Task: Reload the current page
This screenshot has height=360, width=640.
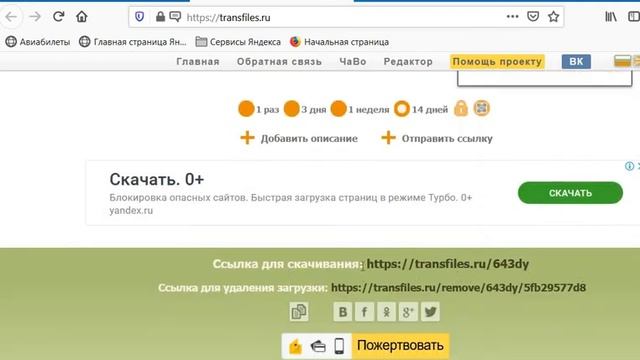Action: pyautogui.click(x=59, y=17)
